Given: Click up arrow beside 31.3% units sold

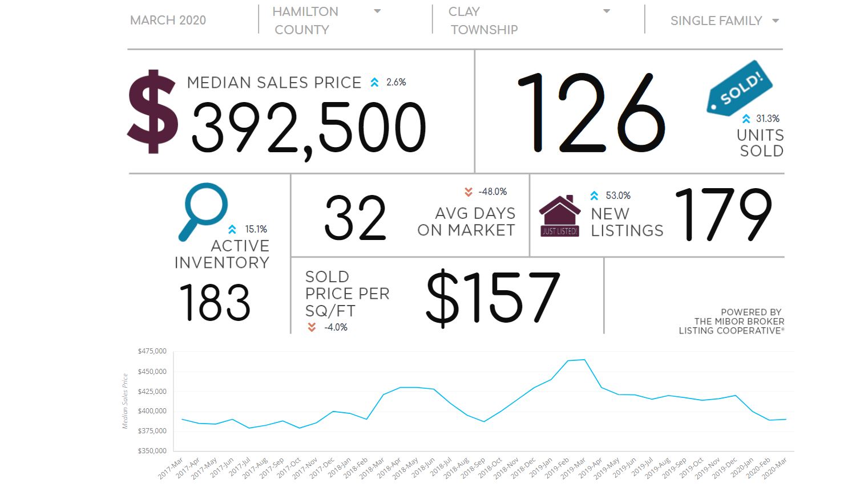Looking at the screenshot, I should pos(746,119).
